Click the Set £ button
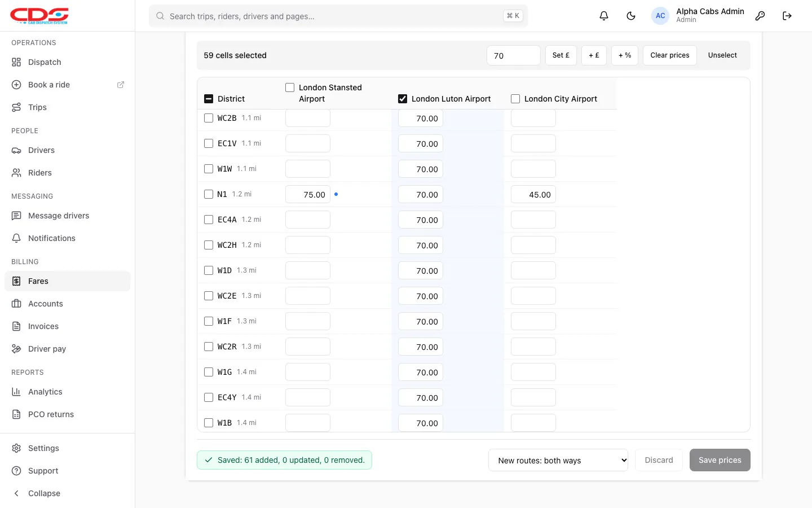Screen dimensions: 812x508 point(561,55)
